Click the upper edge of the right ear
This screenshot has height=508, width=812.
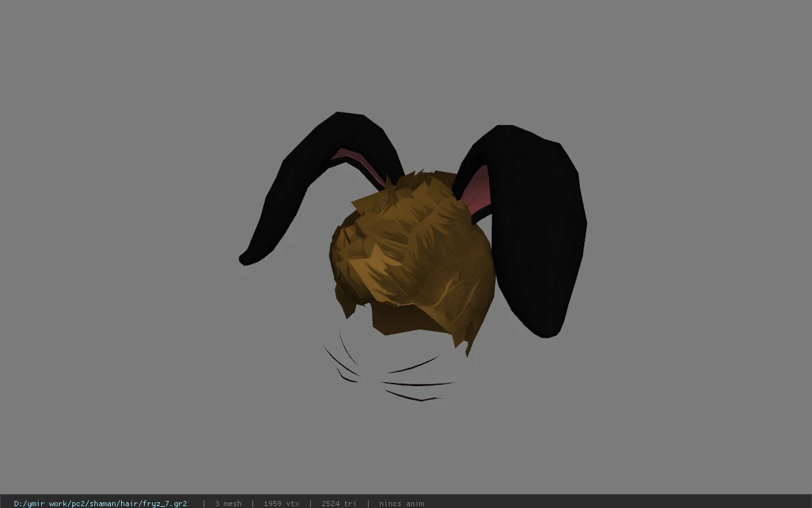tap(527, 131)
